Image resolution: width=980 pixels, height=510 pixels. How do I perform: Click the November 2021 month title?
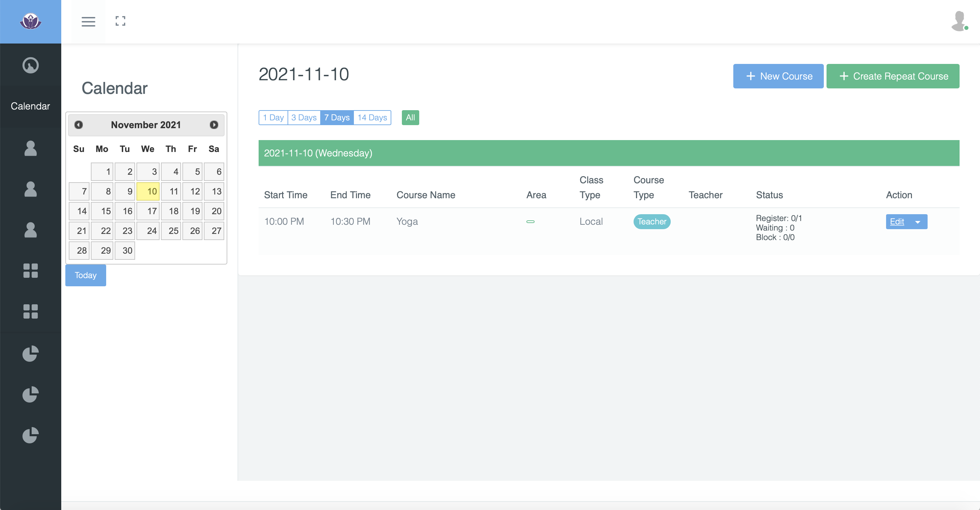(146, 125)
